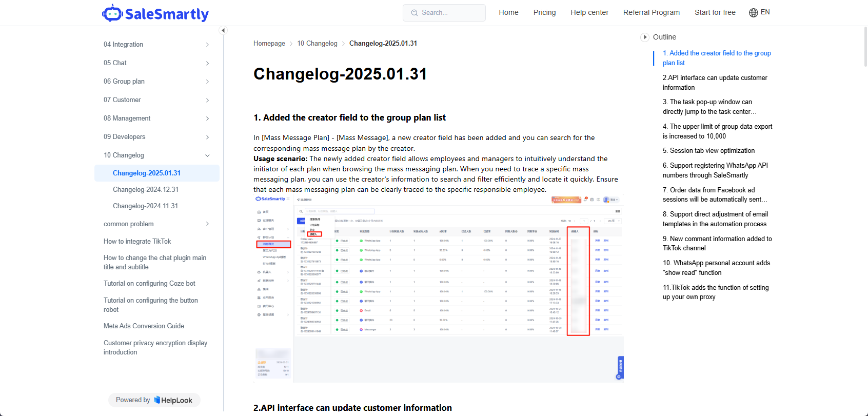The width and height of the screenshot is (868, 416).
Task: Open Tutorial on configuring the button robot
Action: [151, 305]
